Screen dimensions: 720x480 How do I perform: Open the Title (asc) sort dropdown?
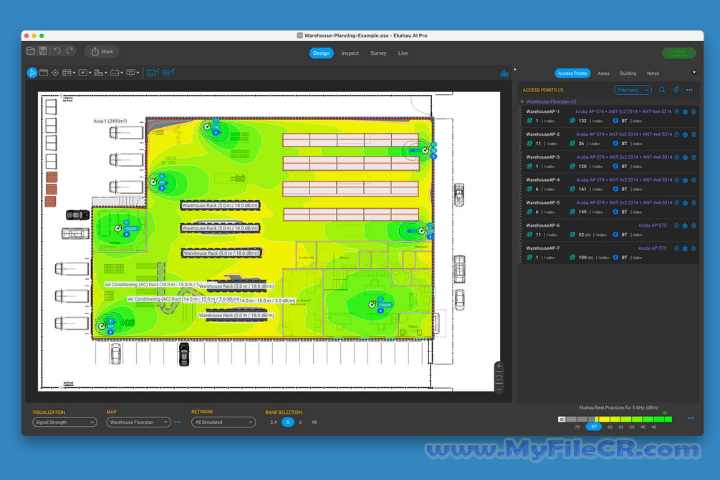click(633, 90)
